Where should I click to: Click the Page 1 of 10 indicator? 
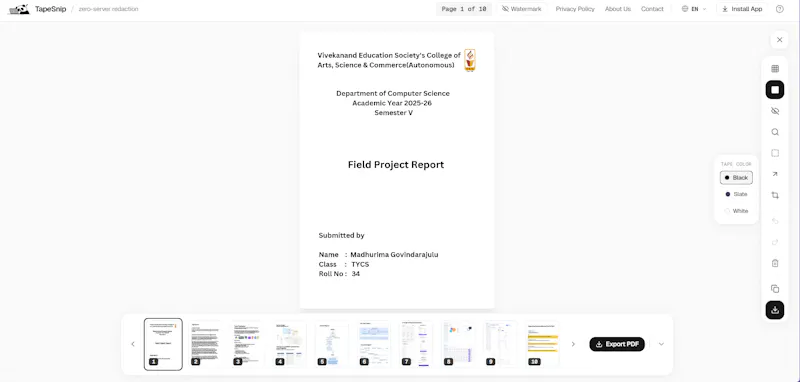click(464, 9)
